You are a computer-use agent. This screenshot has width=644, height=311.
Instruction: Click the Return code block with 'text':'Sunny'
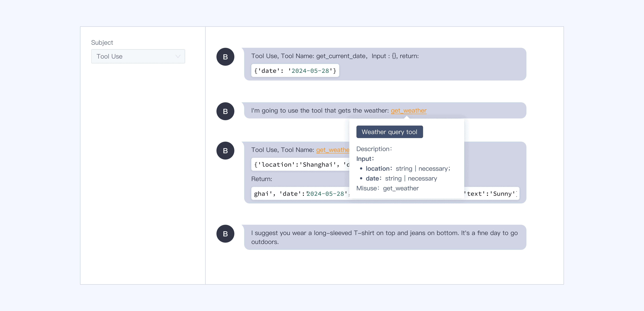pos(491,194)
